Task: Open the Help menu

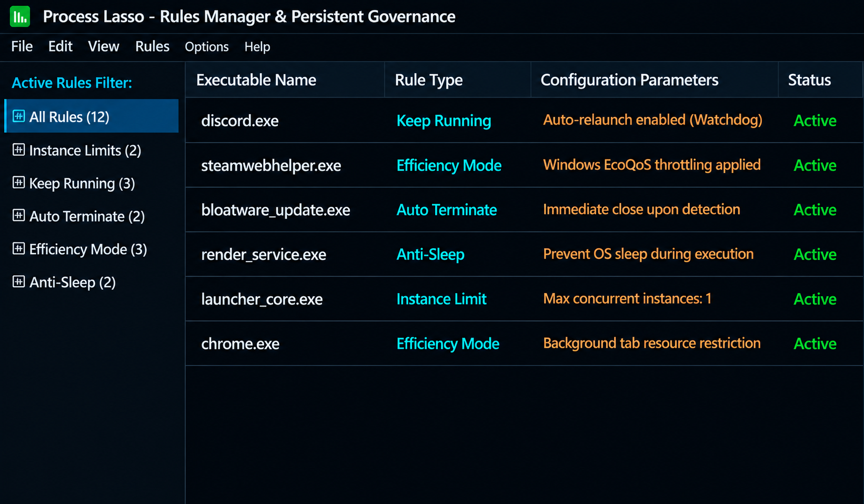Action: 257,47
